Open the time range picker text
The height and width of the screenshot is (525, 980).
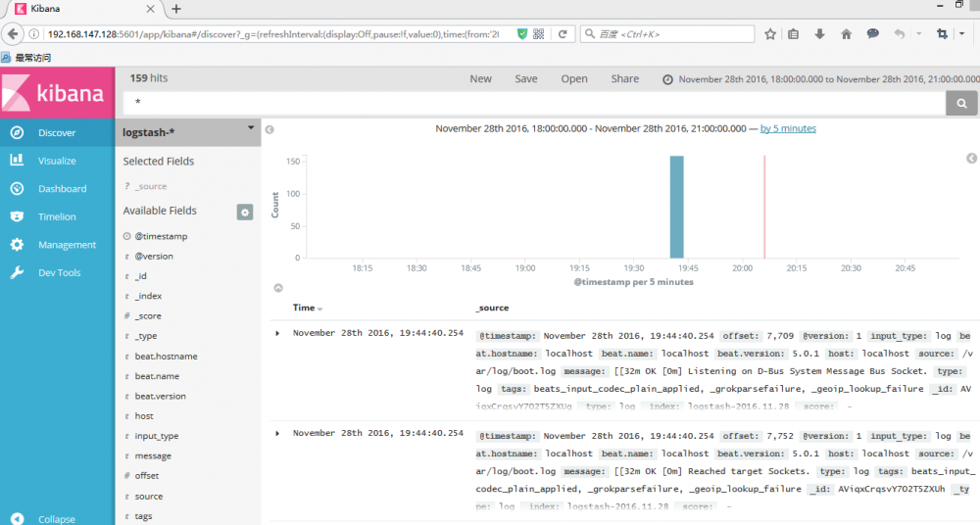point(829,79)
